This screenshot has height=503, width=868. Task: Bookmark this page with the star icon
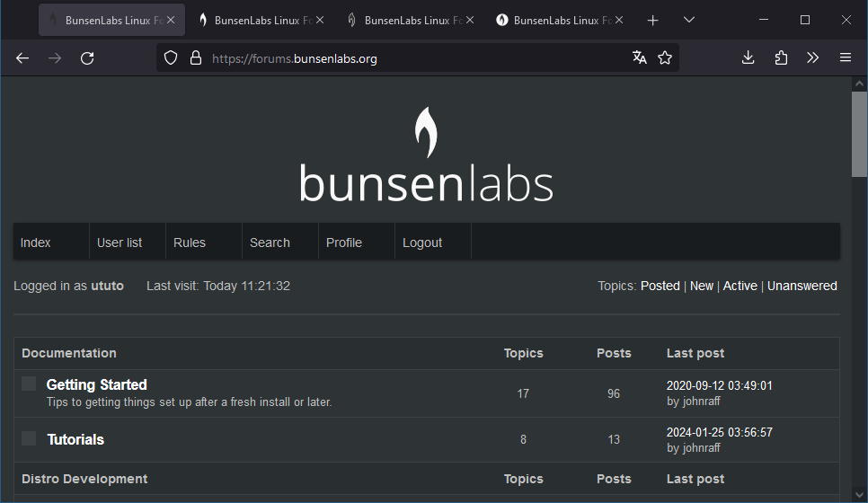(665, 57)
